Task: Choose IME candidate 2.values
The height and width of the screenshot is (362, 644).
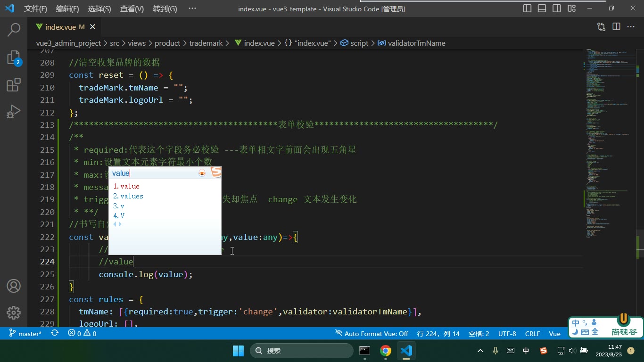Action: (x=128, y=196)
